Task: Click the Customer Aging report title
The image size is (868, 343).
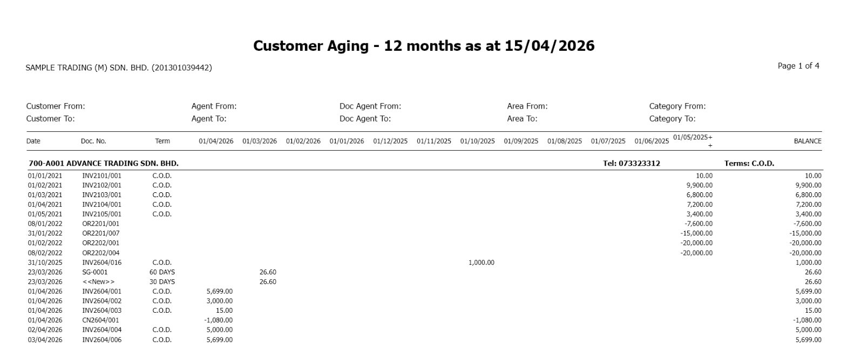Action: (x=424, y=46)
